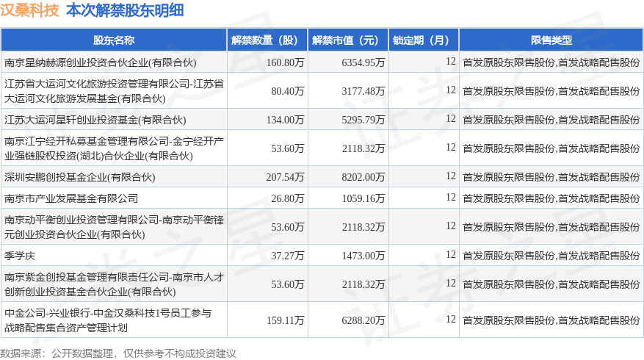Screen dimensions: 644x360
Task: Click shareholder 南京市产业发展基金有限公司
Action: click(x=71, y=198)
